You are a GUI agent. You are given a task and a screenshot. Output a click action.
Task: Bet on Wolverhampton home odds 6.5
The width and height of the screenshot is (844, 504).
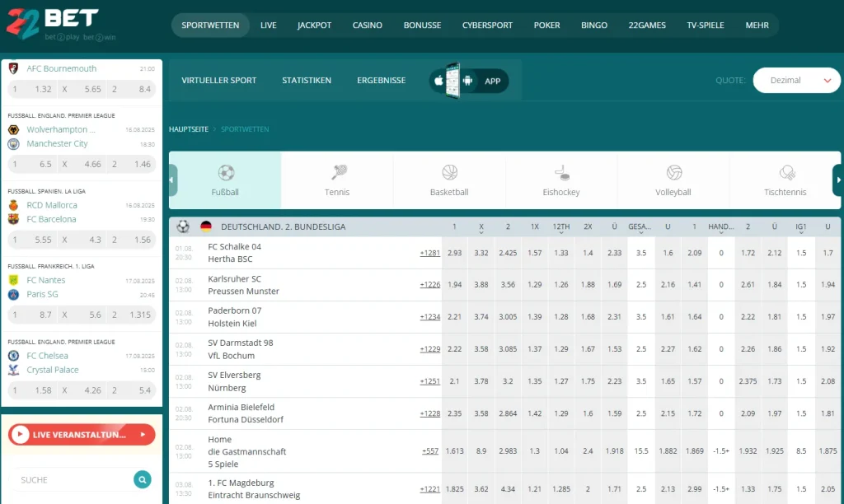tap(33, 164)
